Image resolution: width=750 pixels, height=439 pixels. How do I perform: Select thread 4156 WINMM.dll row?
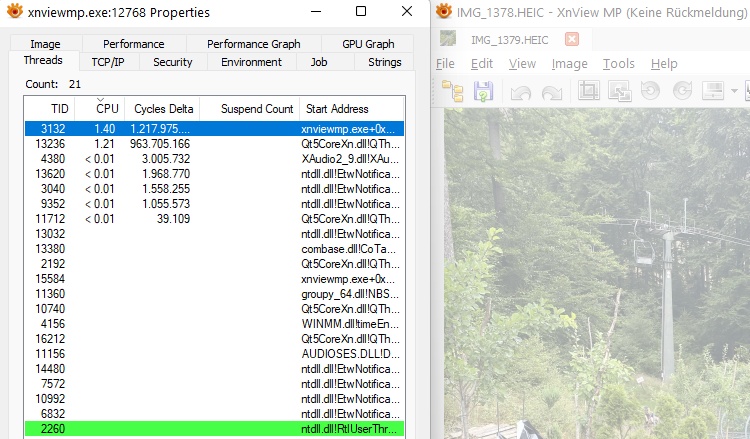point(214,324)
